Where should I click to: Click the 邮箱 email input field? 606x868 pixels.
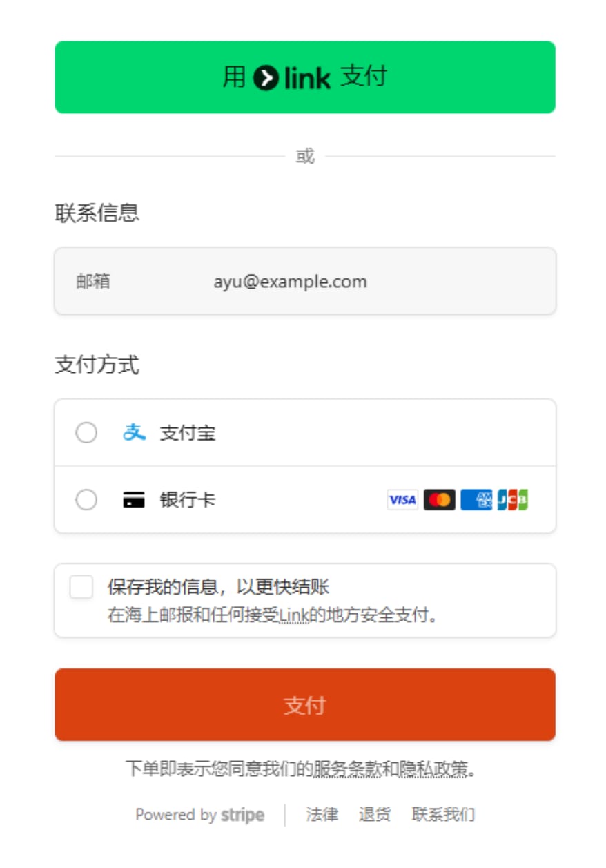305,281
